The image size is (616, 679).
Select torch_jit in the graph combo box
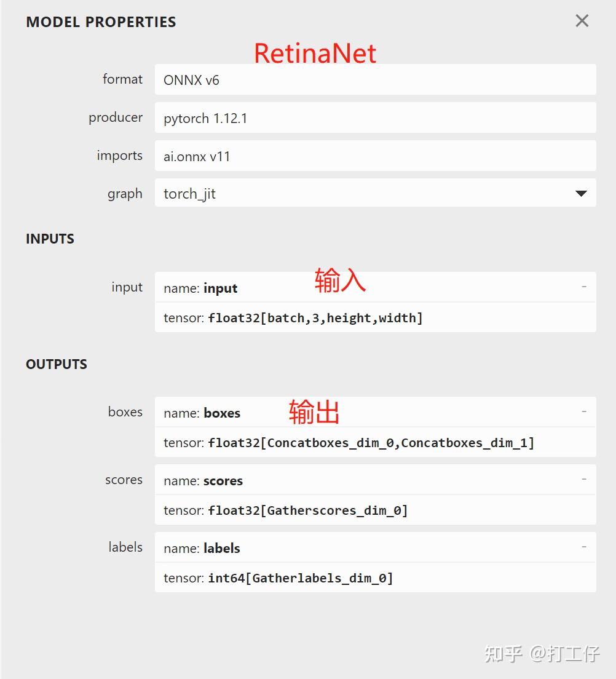click(369, 193)
